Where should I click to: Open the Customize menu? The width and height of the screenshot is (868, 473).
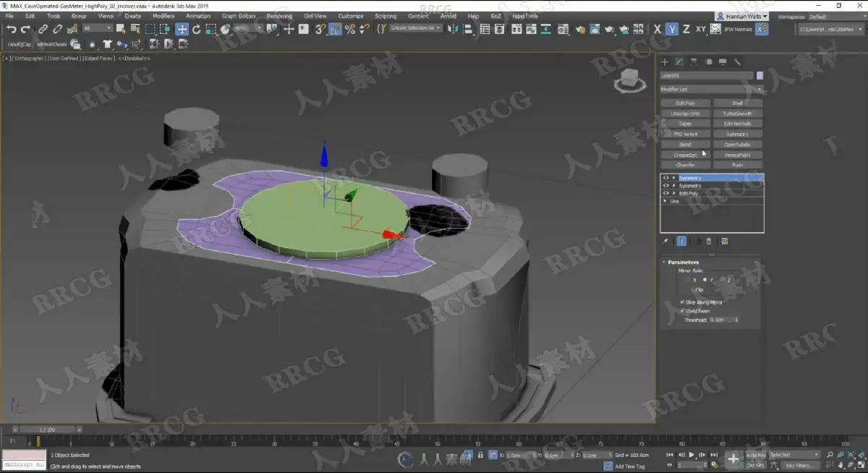pyautogui.click(x=351, y=16)
